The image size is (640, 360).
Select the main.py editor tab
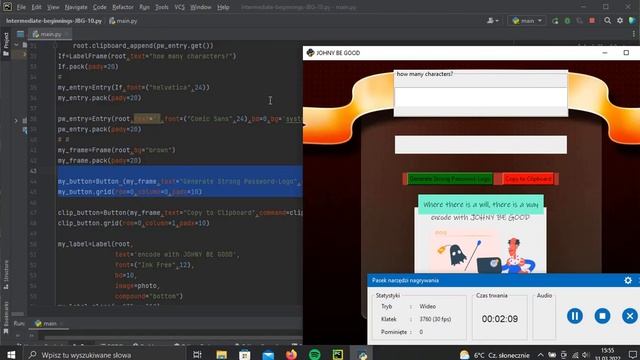[50, 34]
